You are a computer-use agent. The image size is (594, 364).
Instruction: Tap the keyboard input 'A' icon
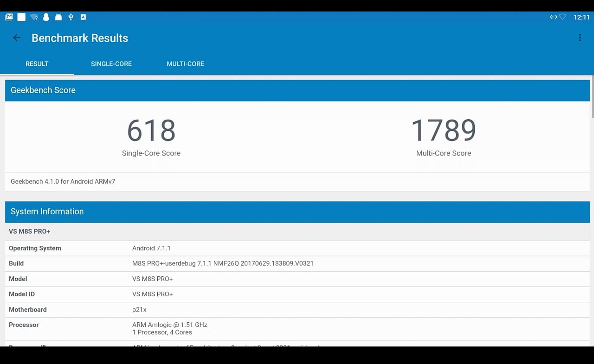coord(83,17)
